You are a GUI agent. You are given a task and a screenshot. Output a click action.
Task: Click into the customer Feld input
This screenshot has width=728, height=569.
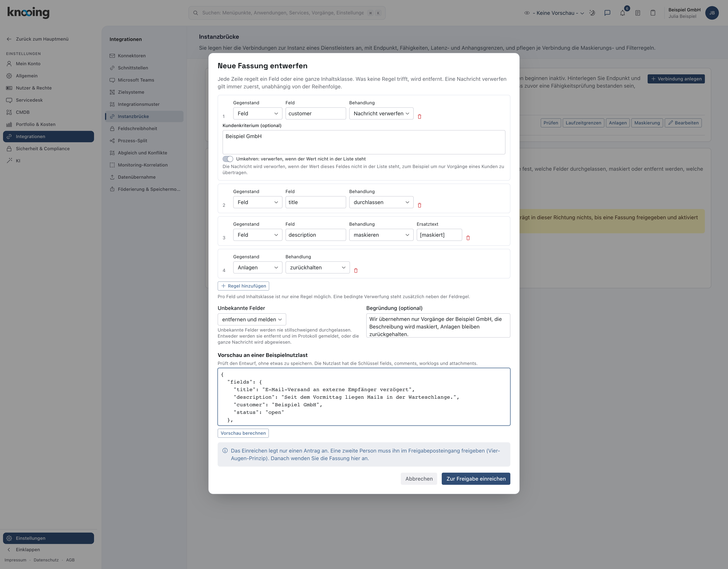coord(315,113)
